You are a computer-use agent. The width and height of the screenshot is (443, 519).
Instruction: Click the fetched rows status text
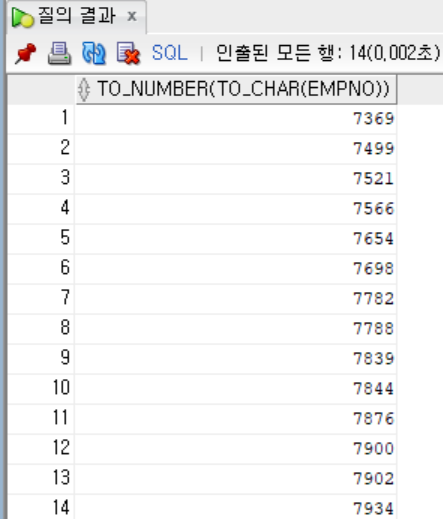[328, 53]
